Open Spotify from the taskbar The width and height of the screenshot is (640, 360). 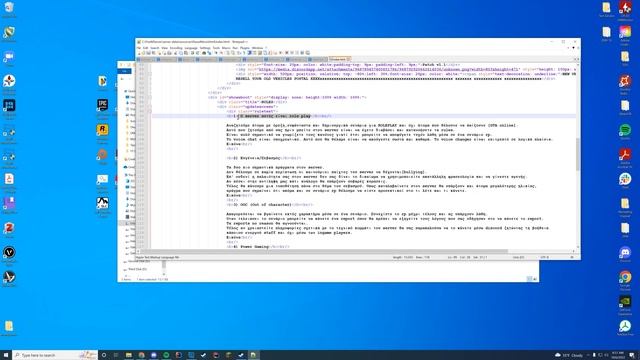(166, 355)
